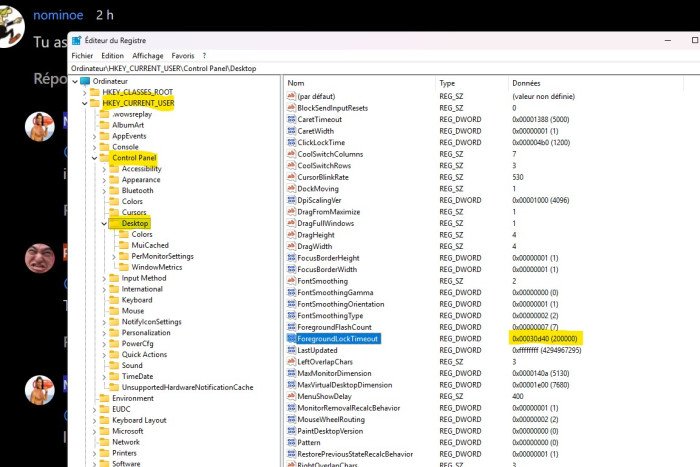Expand the PerMonitorSettings key node
This screenshot has width=700, height=467.
pyautogui.click(x=114, y=257)
